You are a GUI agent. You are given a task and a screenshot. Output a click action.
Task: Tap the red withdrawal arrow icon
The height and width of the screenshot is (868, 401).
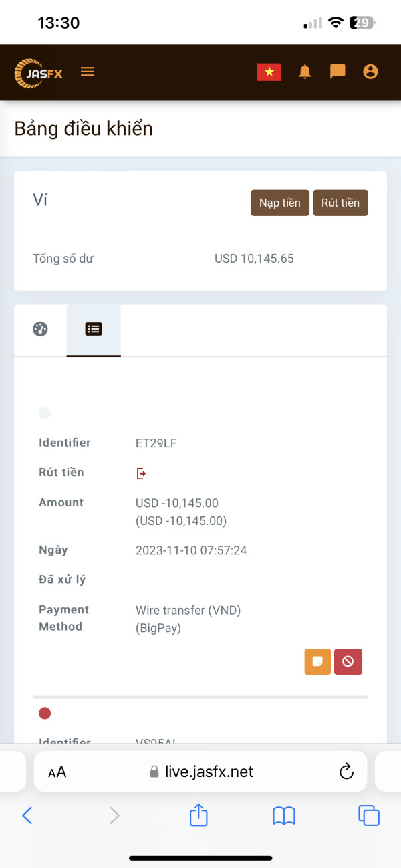pyautogui.click(x=141, y=473)
